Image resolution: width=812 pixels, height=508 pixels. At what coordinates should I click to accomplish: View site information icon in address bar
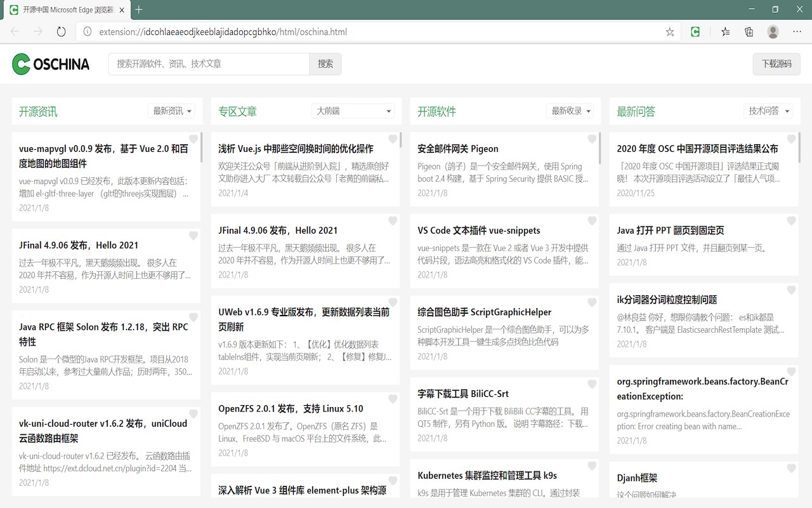click(x=88, y=32)
